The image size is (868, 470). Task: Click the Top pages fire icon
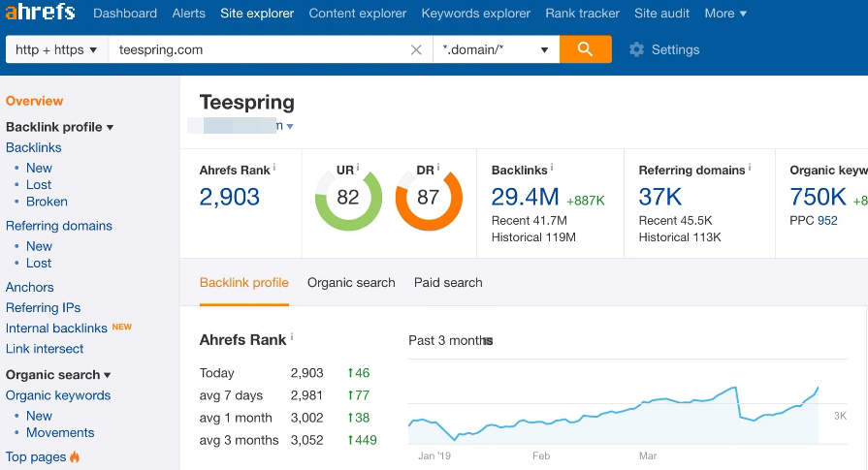pyautogui.click(x=75, y=457)
